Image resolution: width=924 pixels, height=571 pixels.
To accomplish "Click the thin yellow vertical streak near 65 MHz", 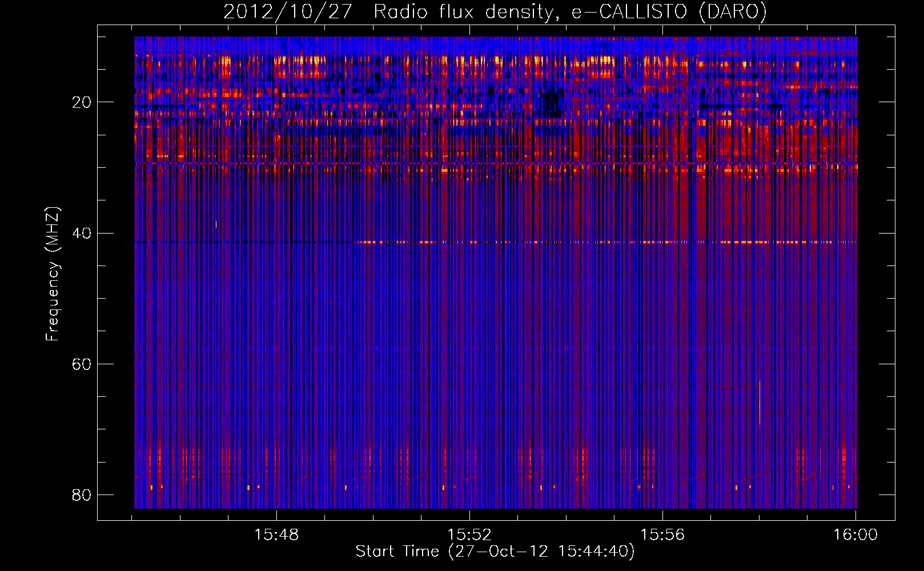I will (x=760, y=404).
